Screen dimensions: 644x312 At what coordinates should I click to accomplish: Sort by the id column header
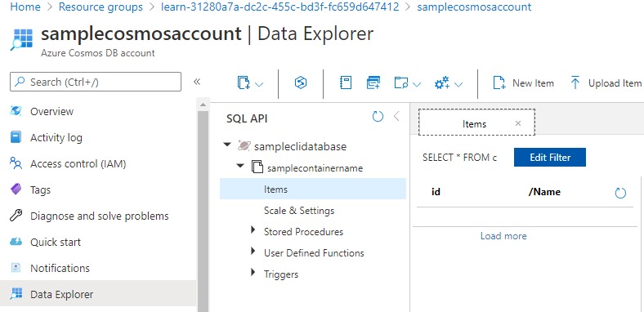tap(436, 192)
